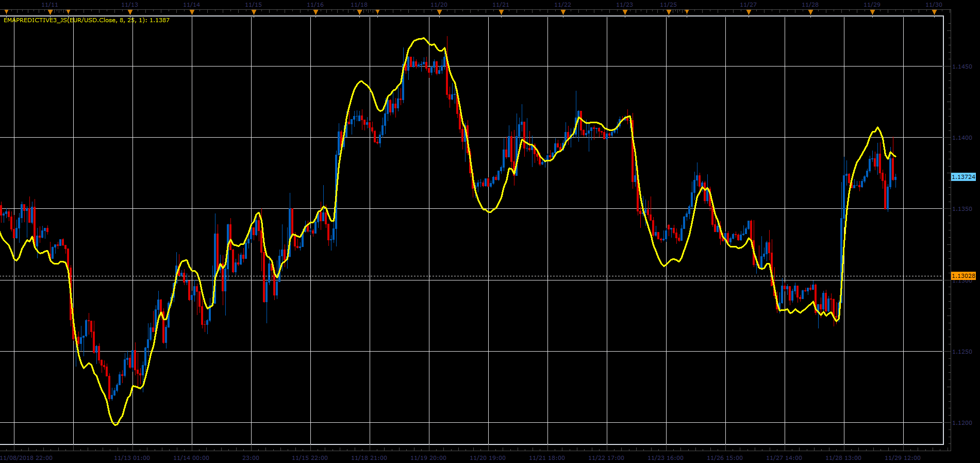Click the 11/14 00:00 time axis label
The width and height of the screenshot is (980, 463).
tap(191, 458)
